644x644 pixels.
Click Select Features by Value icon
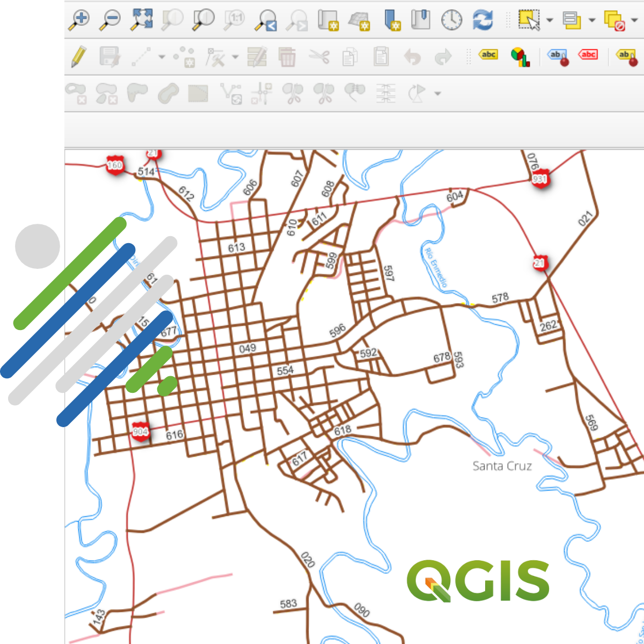click(572, 20)
